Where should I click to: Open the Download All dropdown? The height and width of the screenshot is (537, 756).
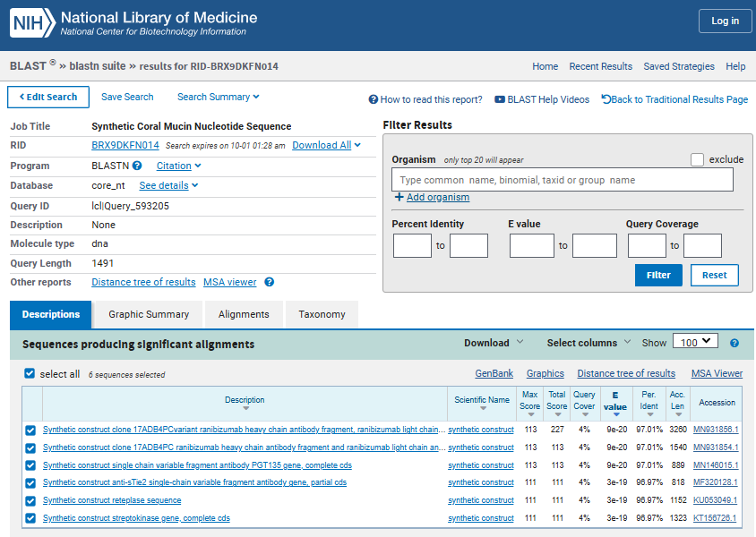point(326,145)
